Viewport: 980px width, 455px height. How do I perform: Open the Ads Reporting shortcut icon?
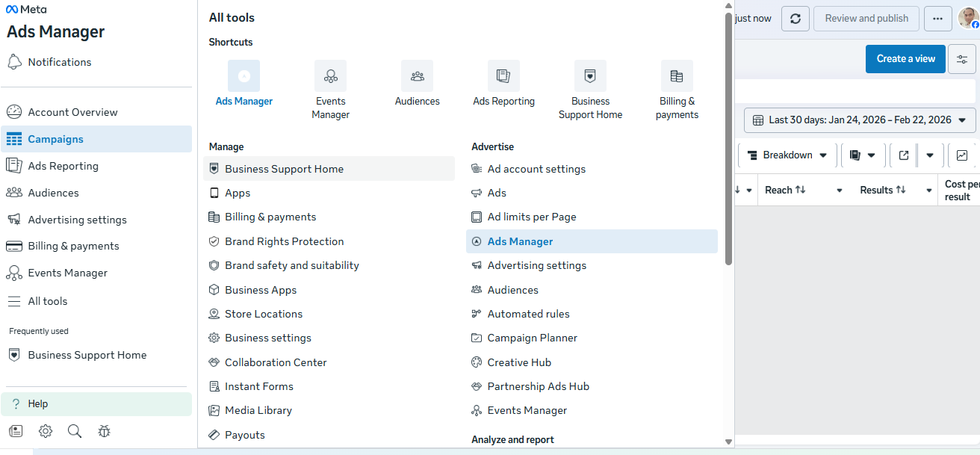(503, 76)
